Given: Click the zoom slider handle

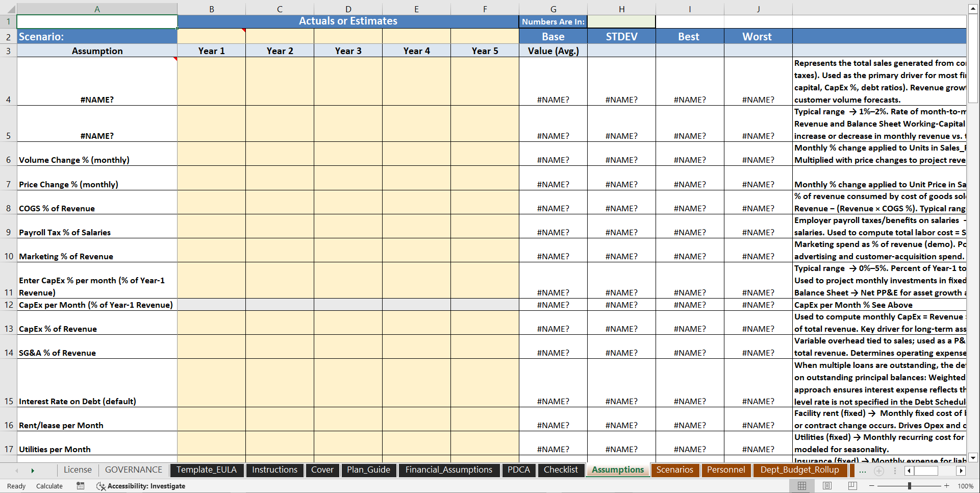Looking at the screenshot, I should click(x=910, y=486).
